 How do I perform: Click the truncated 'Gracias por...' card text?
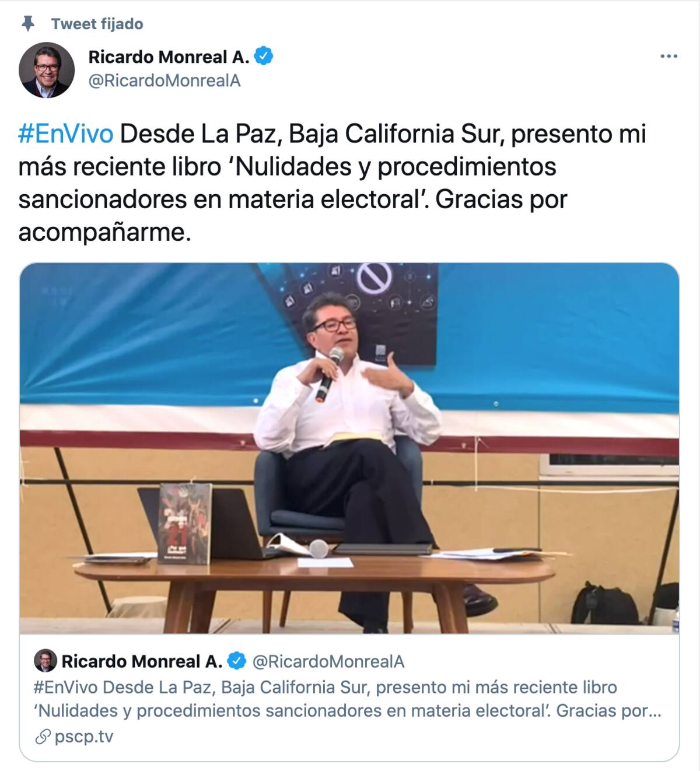click(609, 711)
